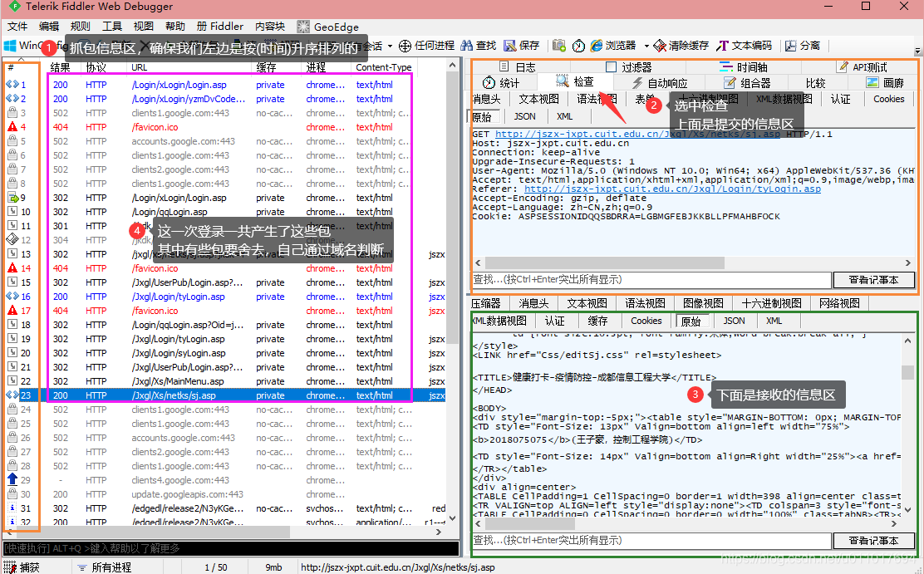Click the response pane vertical scrollbar thumb
Image resolution: width=924 pixels, height=574 pixels.
907,372
